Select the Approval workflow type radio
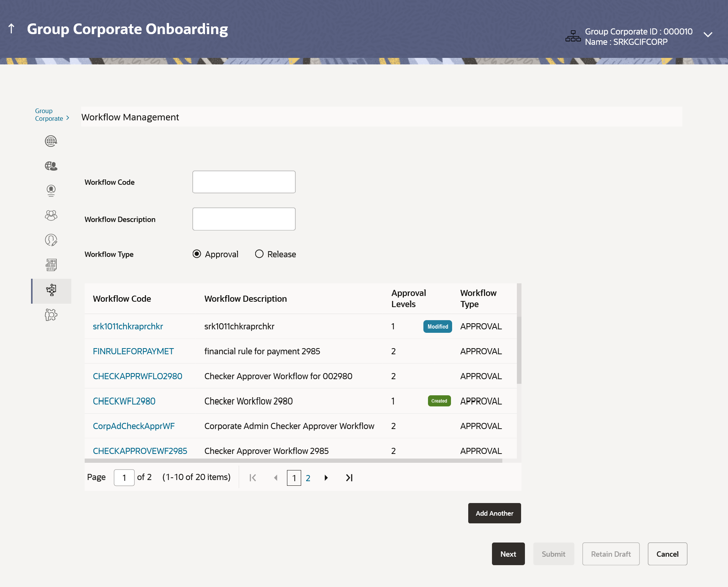Image resolution: width=728 pixels, height=587 pixels. pyautogui.click(x=197, y=254)
